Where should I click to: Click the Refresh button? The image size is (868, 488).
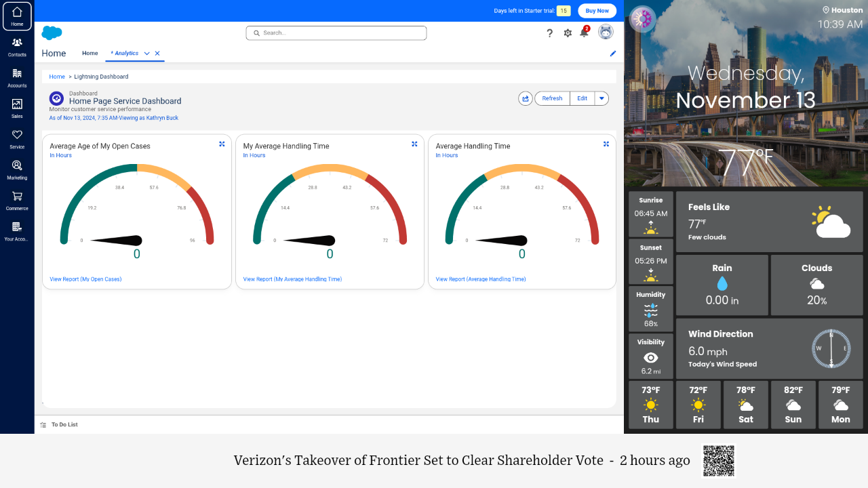(x=552, y=98)
